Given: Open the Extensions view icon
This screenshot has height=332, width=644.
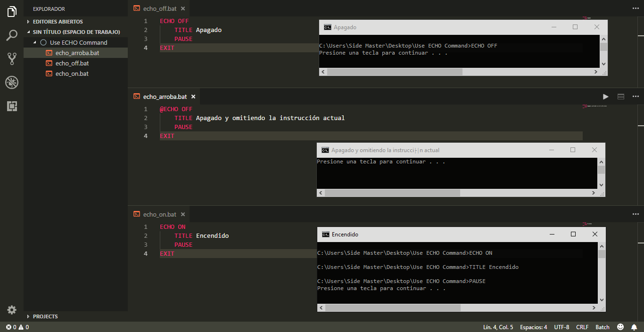Looking at the screenshot, I should tap(12, 106).
